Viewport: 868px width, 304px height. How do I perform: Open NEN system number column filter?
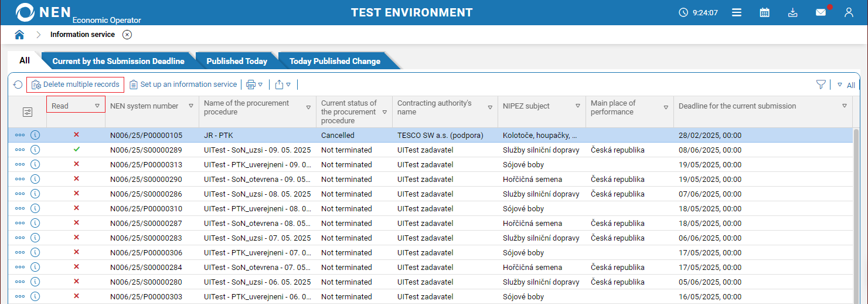[191, 106]
